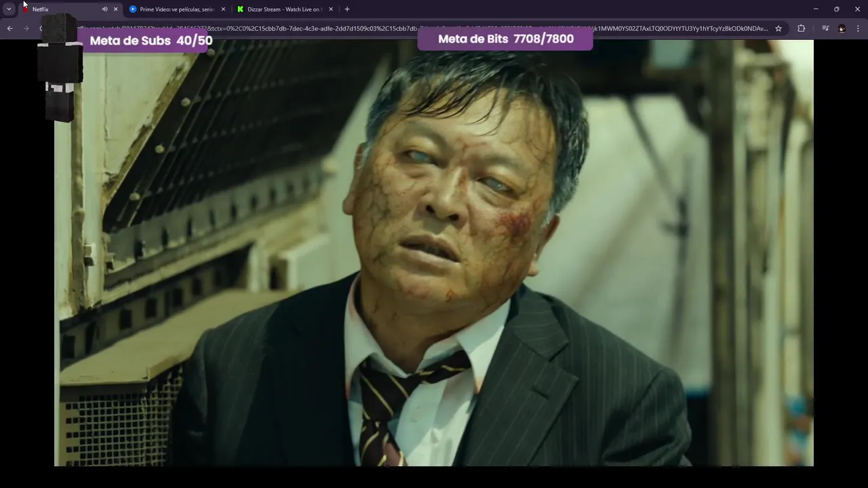Close the browser window
The width and height of the screenshot is (868, 488).
pyautogui.click(x=857, y=9)
